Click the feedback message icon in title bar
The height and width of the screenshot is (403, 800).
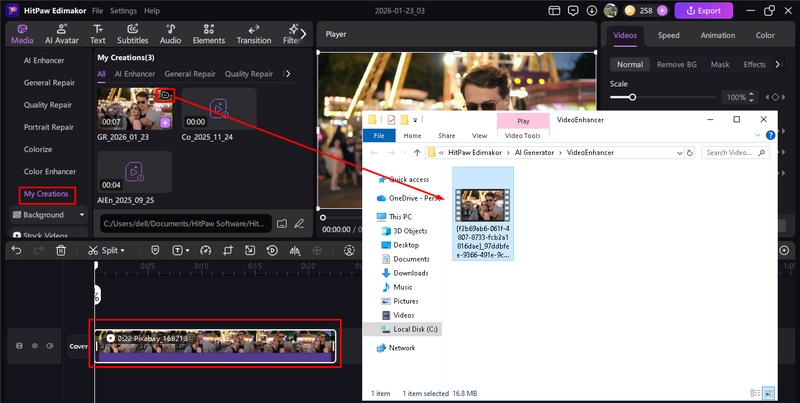(573, 10)
